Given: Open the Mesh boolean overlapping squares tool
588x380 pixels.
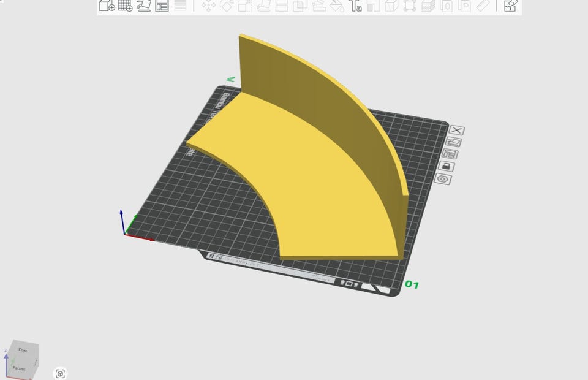Looking at the screenshot, I should [x=300, y=6].
